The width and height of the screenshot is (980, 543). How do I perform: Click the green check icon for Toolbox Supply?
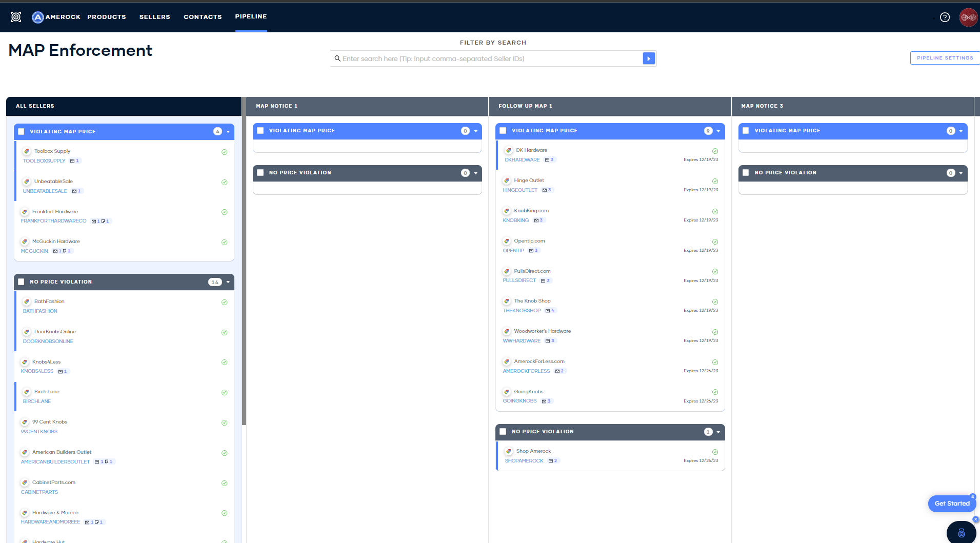(x=224, y=152)
